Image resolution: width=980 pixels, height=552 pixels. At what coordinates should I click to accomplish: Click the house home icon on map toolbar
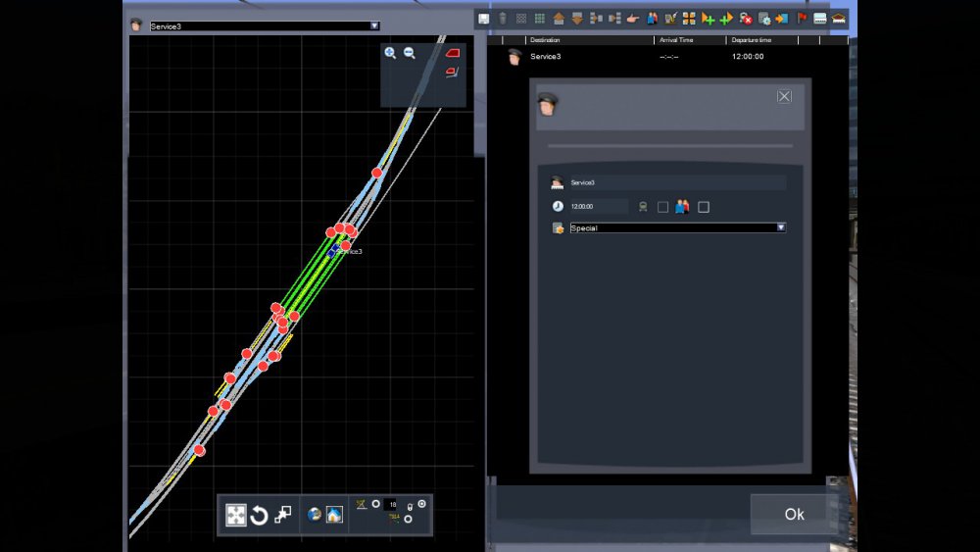(334, 515)
